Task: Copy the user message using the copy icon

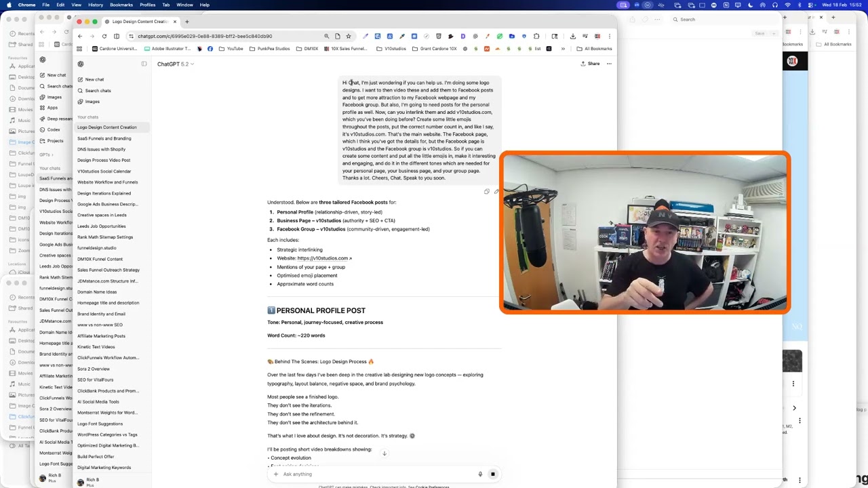Action: click(486, 192)
